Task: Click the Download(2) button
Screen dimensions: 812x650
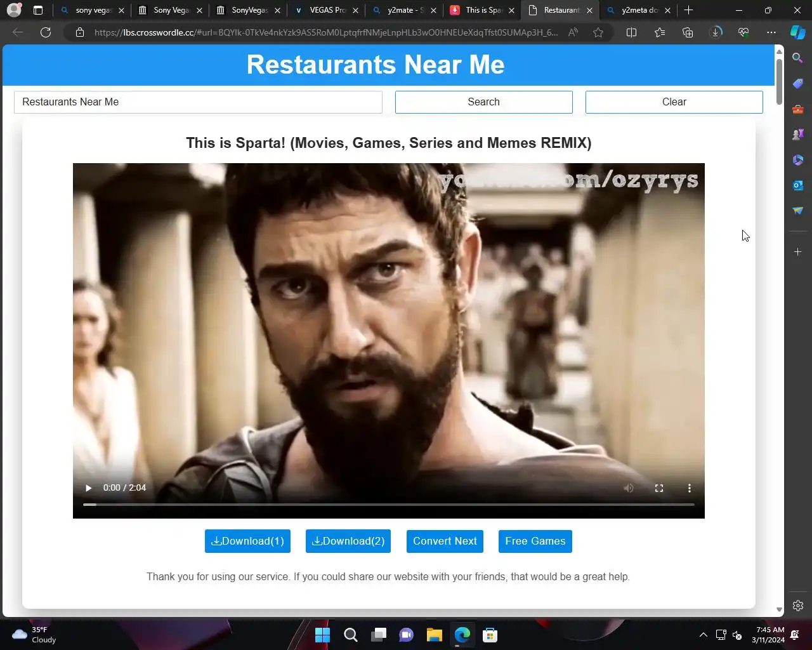Action: click(348, 541)
